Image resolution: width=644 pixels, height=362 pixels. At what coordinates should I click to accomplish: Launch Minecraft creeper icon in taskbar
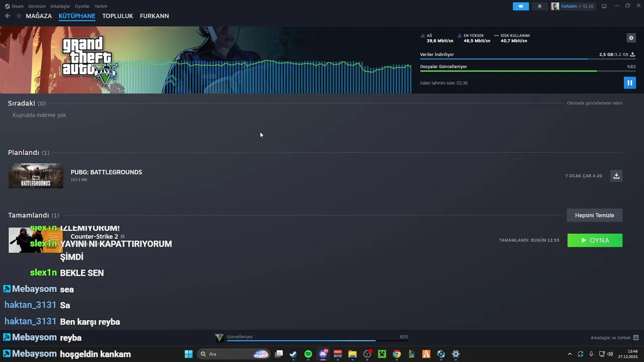(382, 354)
